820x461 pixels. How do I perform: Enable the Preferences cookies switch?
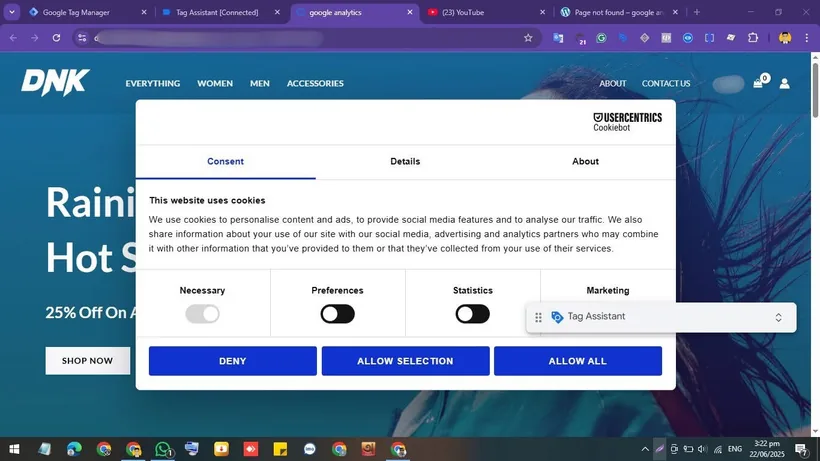[x=337, y=314]
